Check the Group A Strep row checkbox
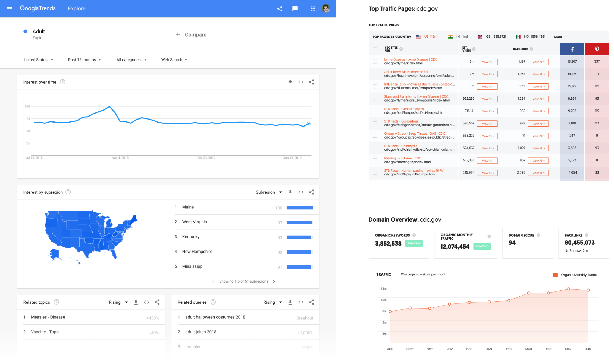 (x=375, y=136)
